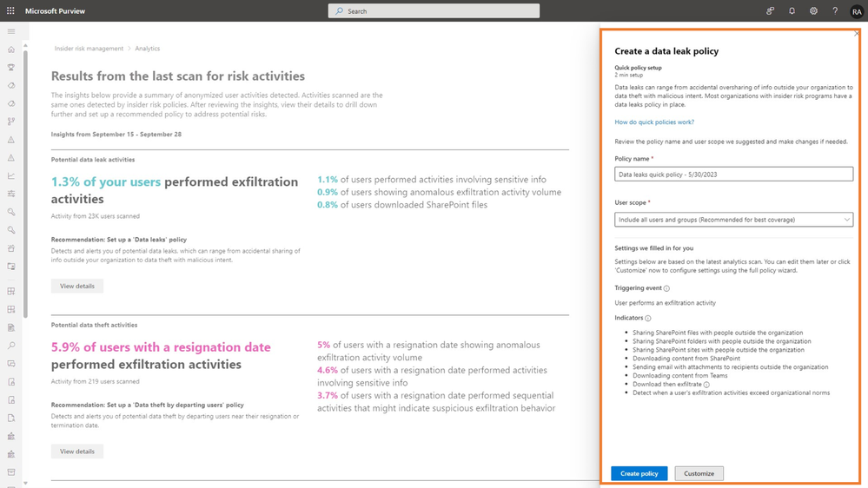Click 'Insights from September 15 - September 28'

(x=116, y=135)
